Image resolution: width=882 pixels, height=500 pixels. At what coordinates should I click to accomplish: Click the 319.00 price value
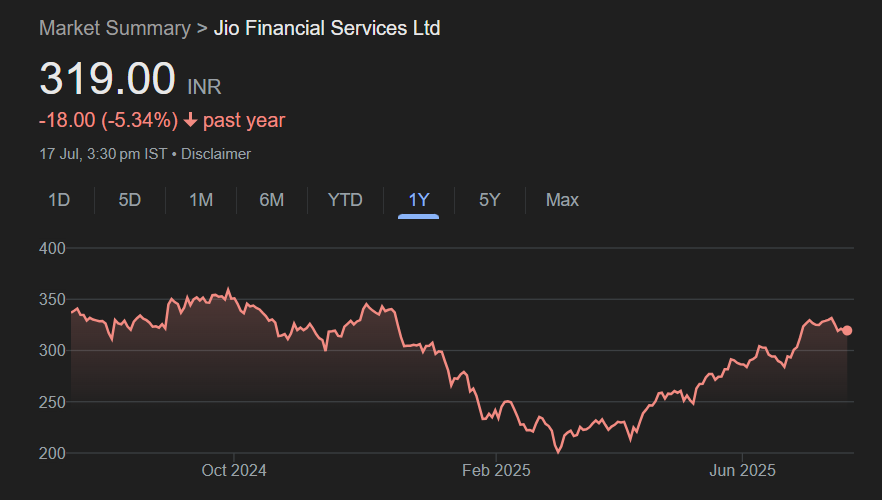(x=107, y=79)
